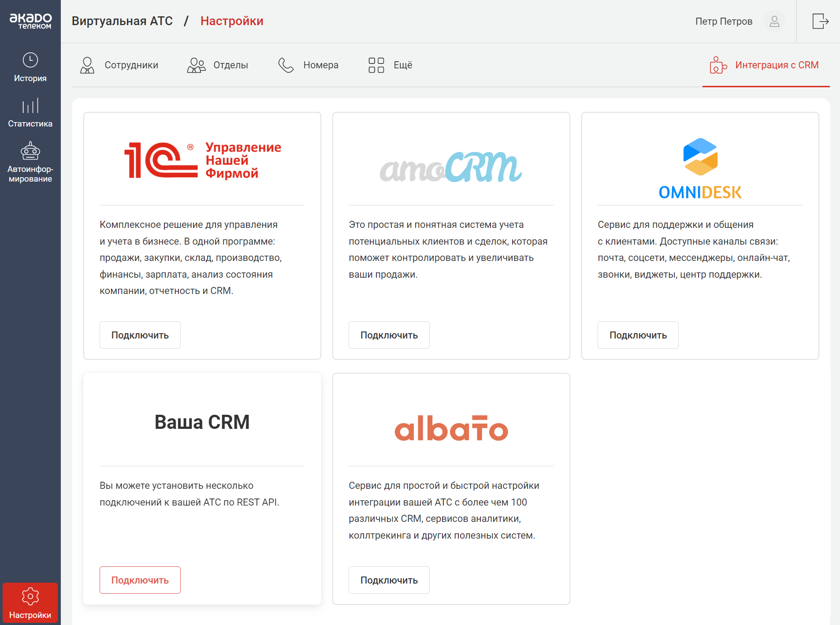Click the Albato description text

[444, 510]
